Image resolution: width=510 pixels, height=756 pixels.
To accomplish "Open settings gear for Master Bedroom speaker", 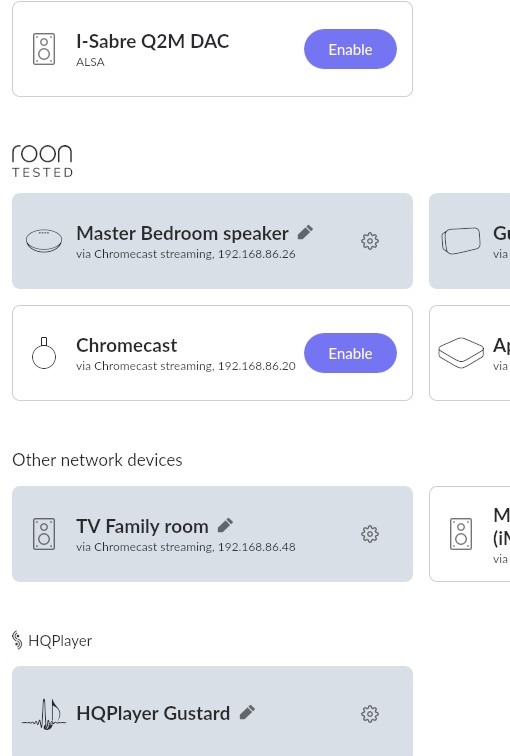I will tap(370, 241).
